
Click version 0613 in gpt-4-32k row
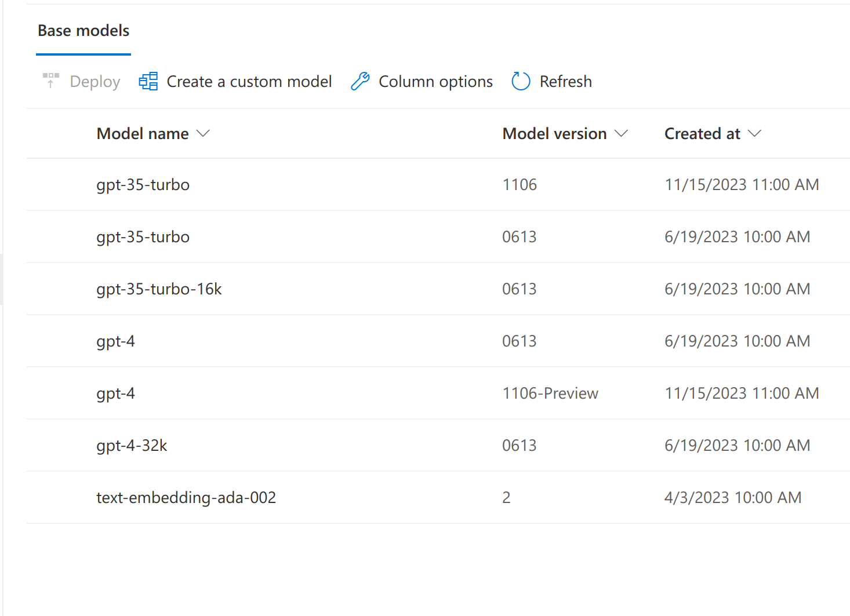point(520,446)
